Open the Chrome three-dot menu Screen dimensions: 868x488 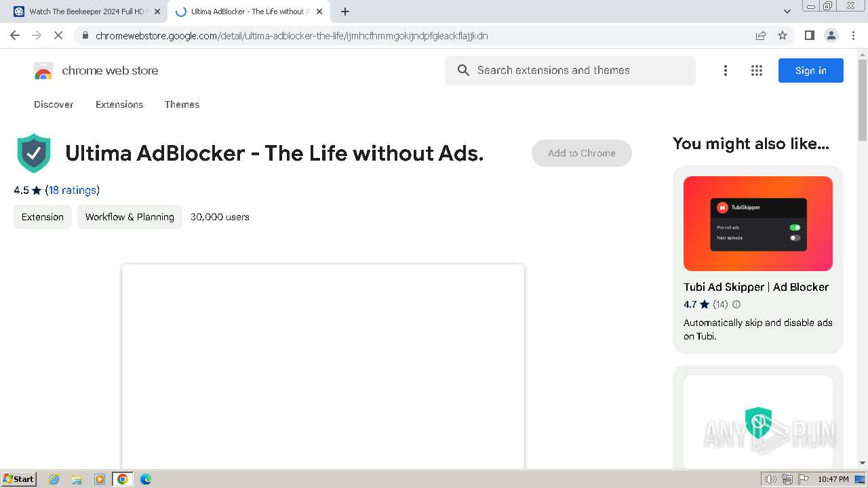coord(853,35)
